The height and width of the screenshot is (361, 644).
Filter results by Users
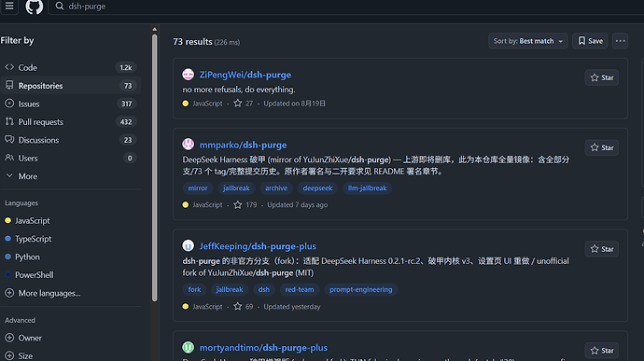pos(71,158)
